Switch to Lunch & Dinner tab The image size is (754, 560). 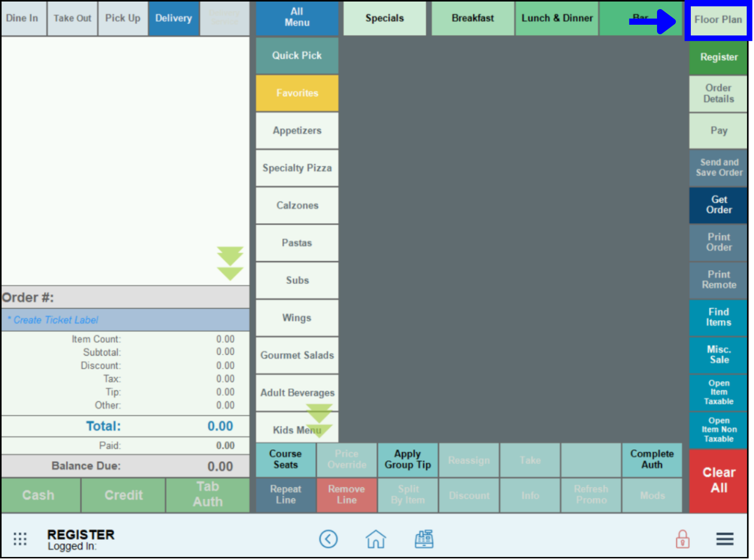(557, 18)
